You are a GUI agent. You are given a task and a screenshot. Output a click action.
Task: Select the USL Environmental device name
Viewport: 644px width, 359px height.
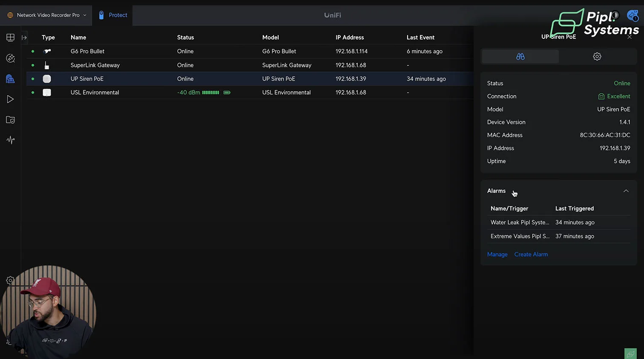click(x=95, y=93)
